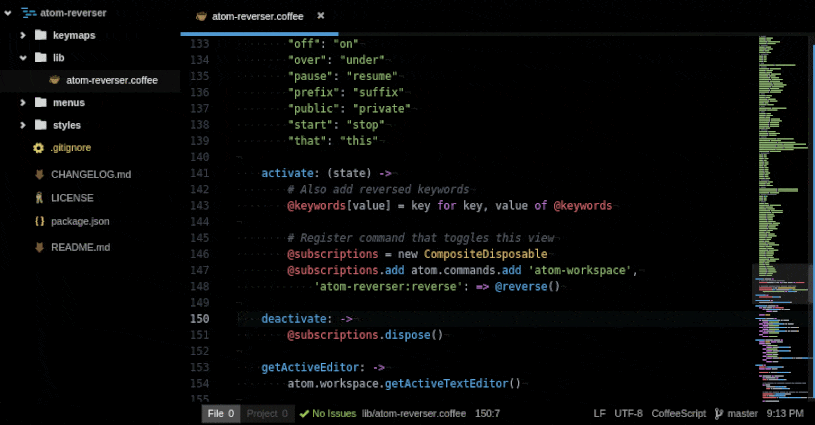Click the "public" keyword string
815x425 pixels.
(x=310, y=109)
